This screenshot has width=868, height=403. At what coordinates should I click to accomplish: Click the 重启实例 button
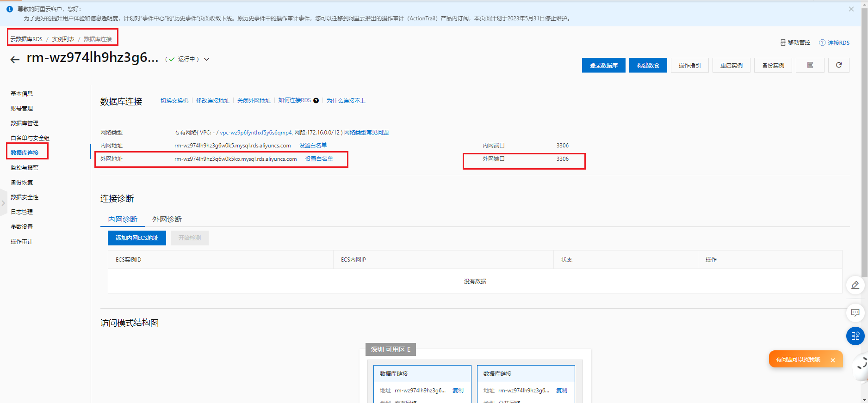pyautogui.click(x=731, y=65)
